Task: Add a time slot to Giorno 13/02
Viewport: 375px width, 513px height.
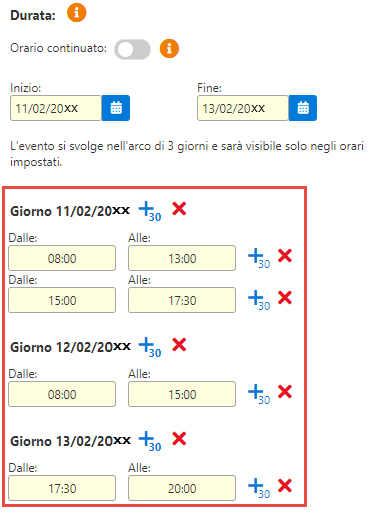Action: [150, 441]
